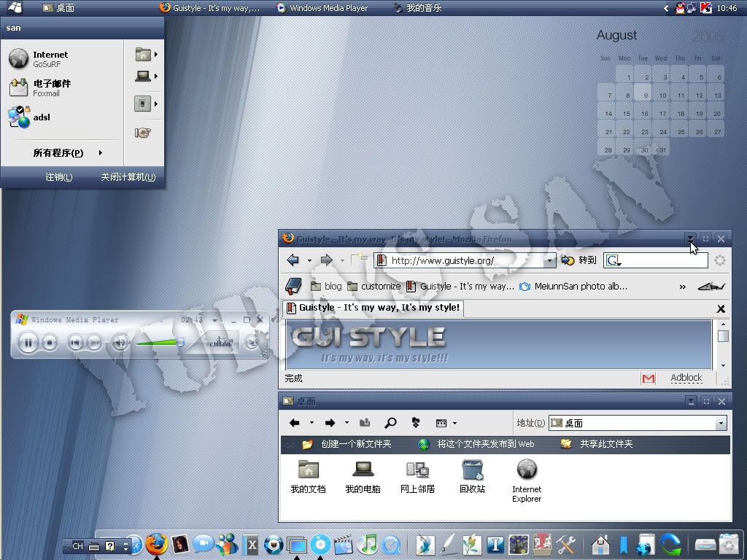
Task: Click the search magnifier in Explorer toolbar
Action: (390, 423)
